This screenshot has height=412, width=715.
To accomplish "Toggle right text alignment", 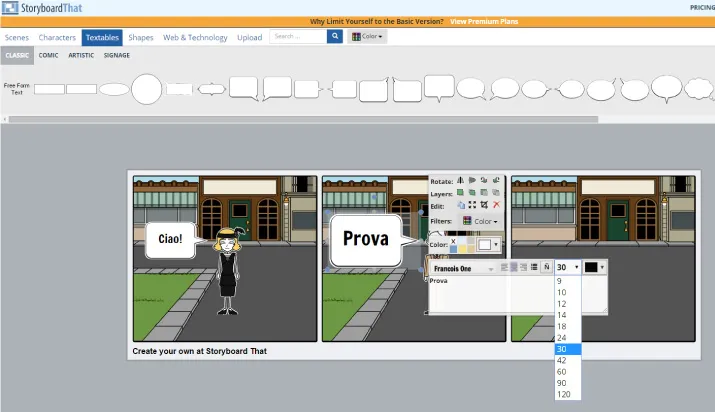I will 523,267.
